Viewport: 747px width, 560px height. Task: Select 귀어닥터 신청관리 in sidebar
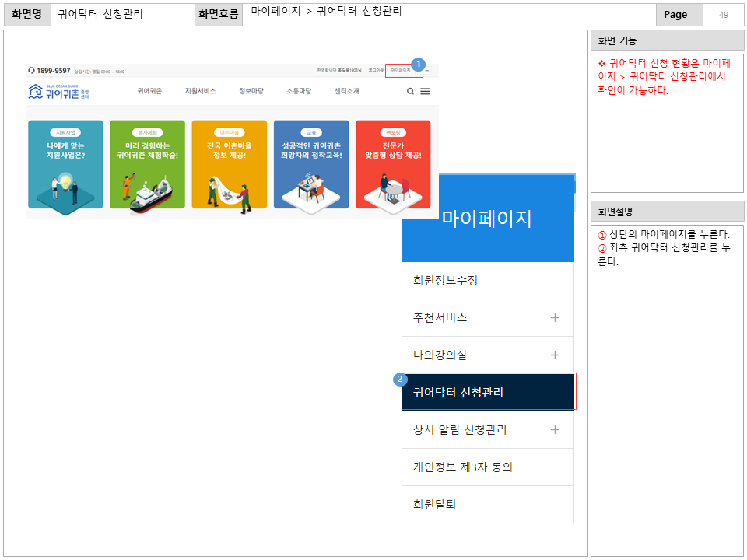pyautogui.click(x=458, y=391)
